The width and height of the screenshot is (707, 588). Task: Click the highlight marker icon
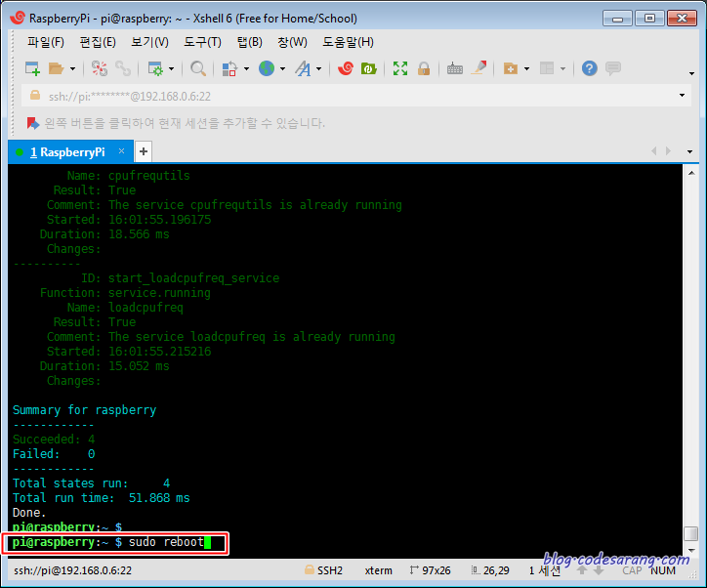[x=478, y=68]
